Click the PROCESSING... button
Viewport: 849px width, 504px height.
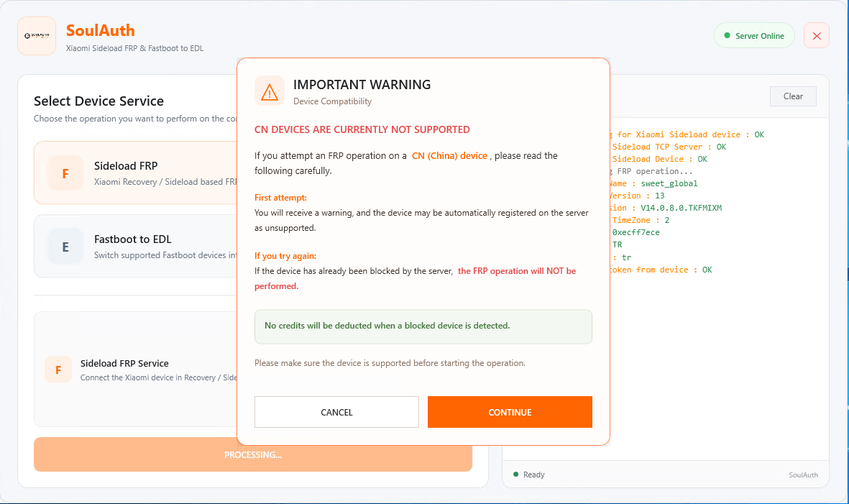point(253,454)
